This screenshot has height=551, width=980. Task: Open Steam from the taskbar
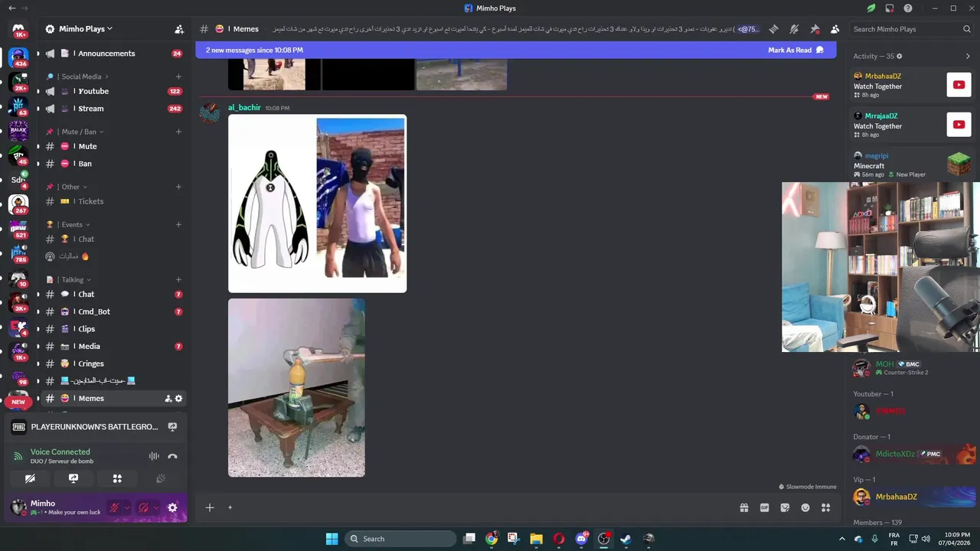(626, 539)
